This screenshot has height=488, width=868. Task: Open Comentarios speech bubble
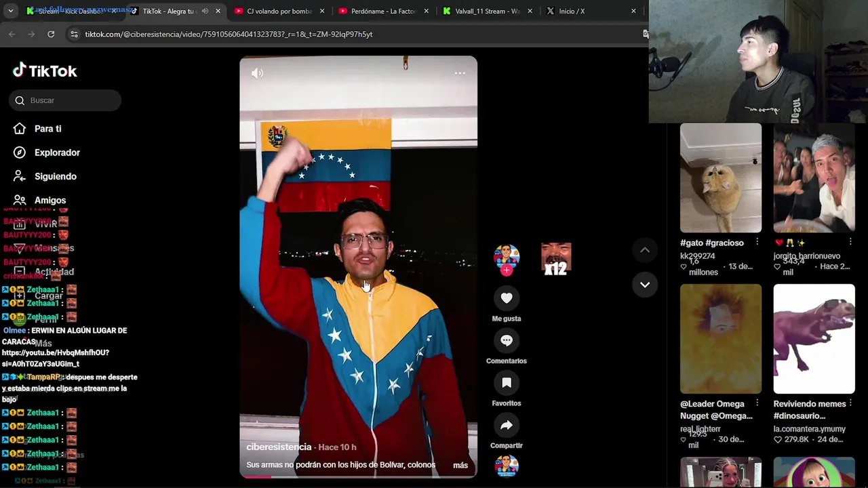507,340
